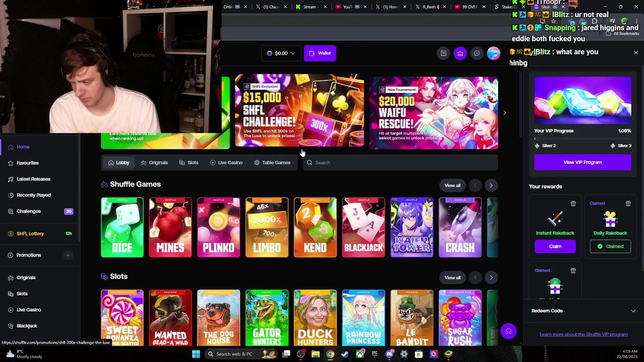Close the VIP rewards panel

[635, 53]
